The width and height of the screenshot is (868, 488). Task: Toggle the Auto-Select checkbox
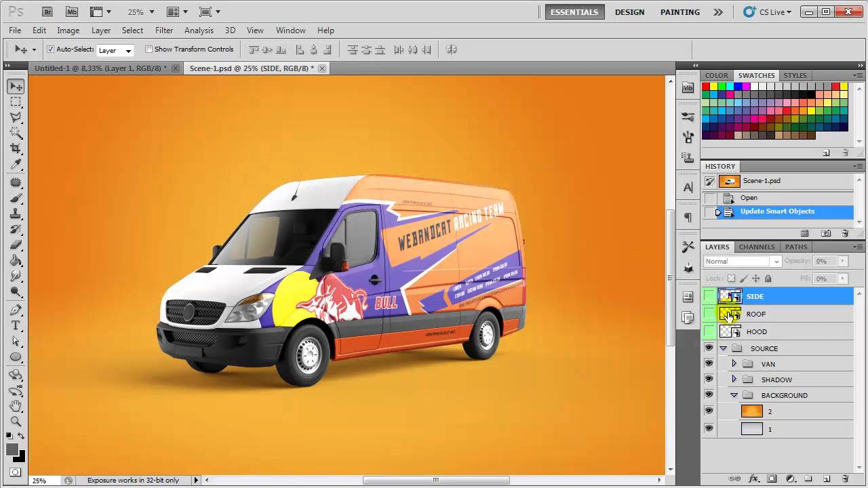(50, 49)
